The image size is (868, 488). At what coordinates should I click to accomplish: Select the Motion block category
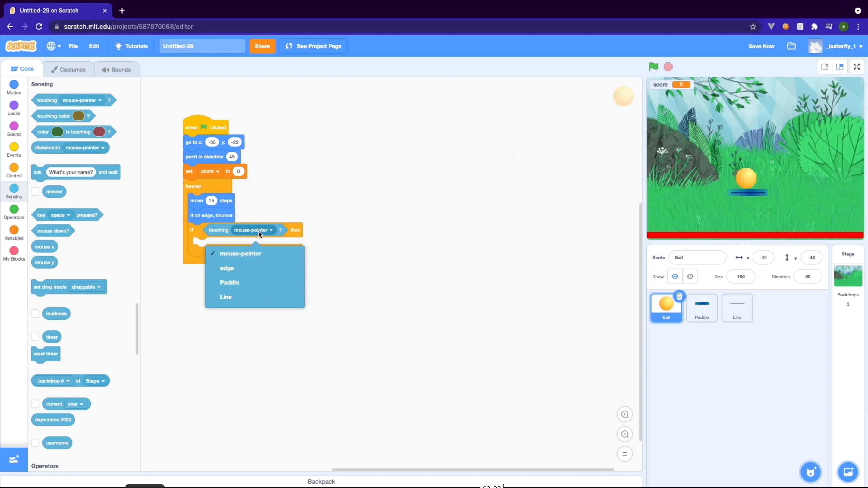(x=14, y=87)
